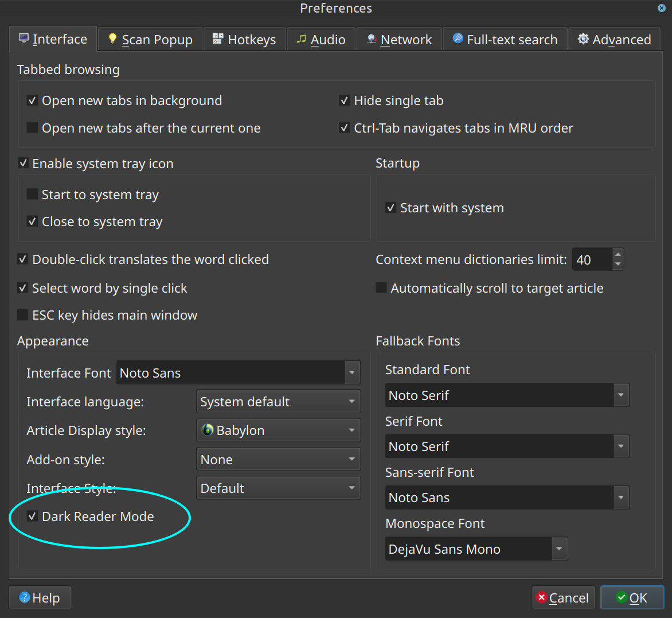Switch to the Network tab
Viewport: 672px width, 618px height.
click(399, 39)
